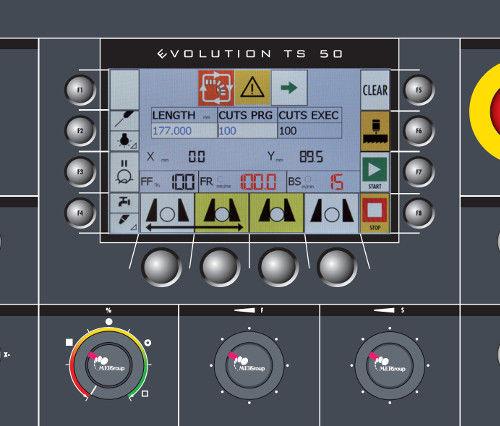This screenshot has width=500, height=426.
Task: Toggle the coolant tap icon
Action: [x=125, y=202]
